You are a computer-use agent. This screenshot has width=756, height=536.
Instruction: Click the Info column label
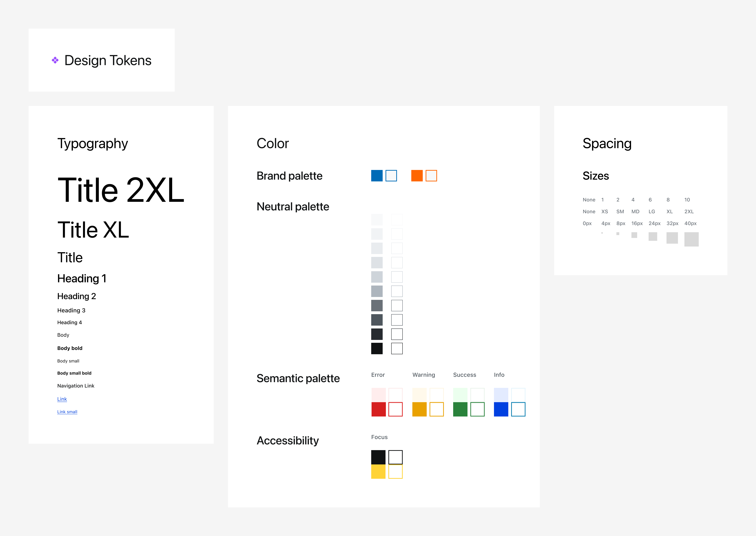(x=499, y=375)
